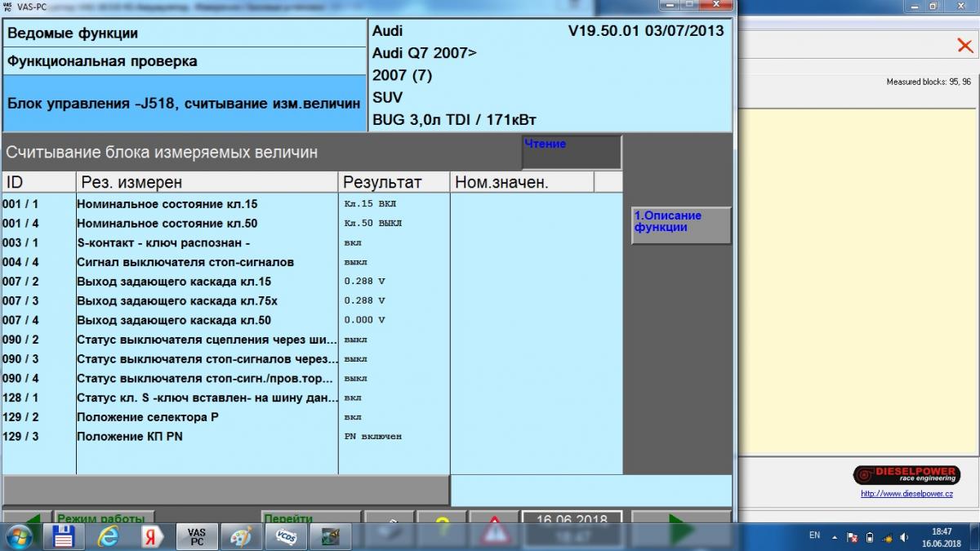The image size is (980, 551).
Task: Click version text V19.50.01 03/07/2013
Action: pyautogui.click(x=646, y=31)
